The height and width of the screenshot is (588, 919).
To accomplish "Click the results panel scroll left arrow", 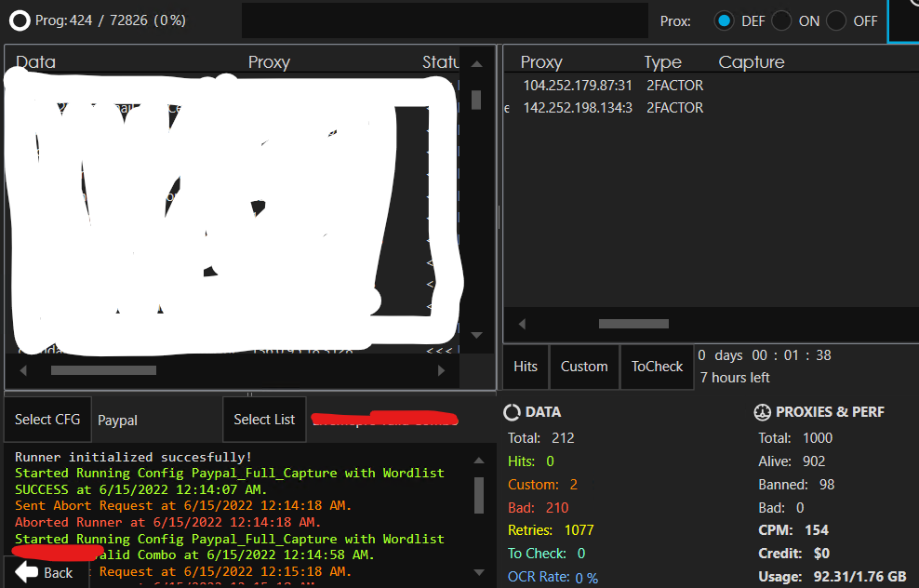I will pyautogui.click(x=522, y=324).
